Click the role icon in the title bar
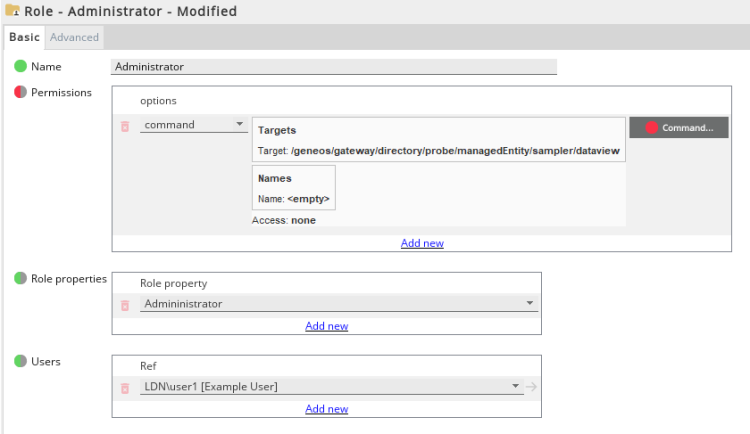Image resolution: width=750 pixels, height=434 pixels. [x=12, y=11]
